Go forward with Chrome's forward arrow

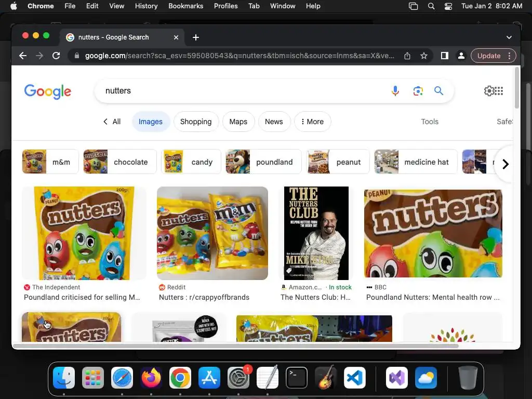(x=39, y=56)
